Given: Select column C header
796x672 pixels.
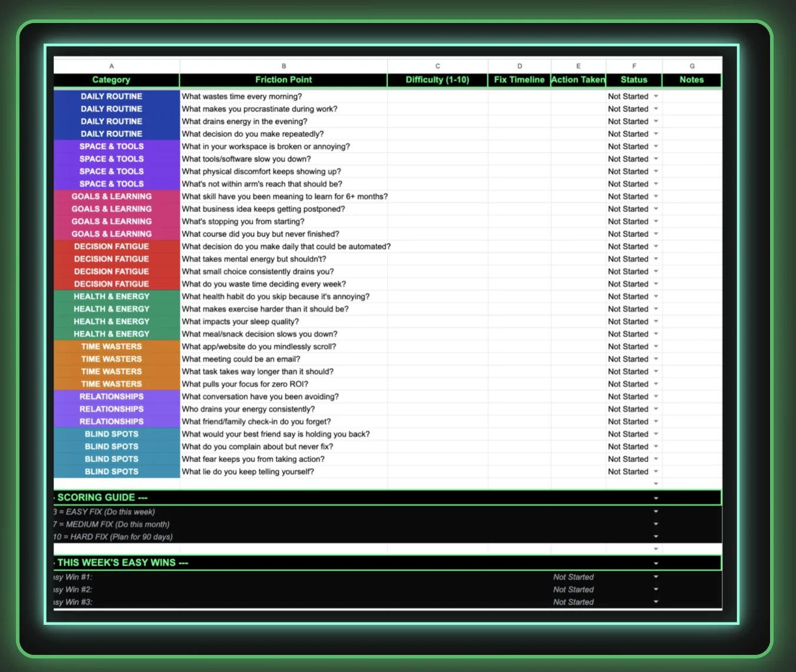Looking at the screenshot, I should [x=438, y=65].
